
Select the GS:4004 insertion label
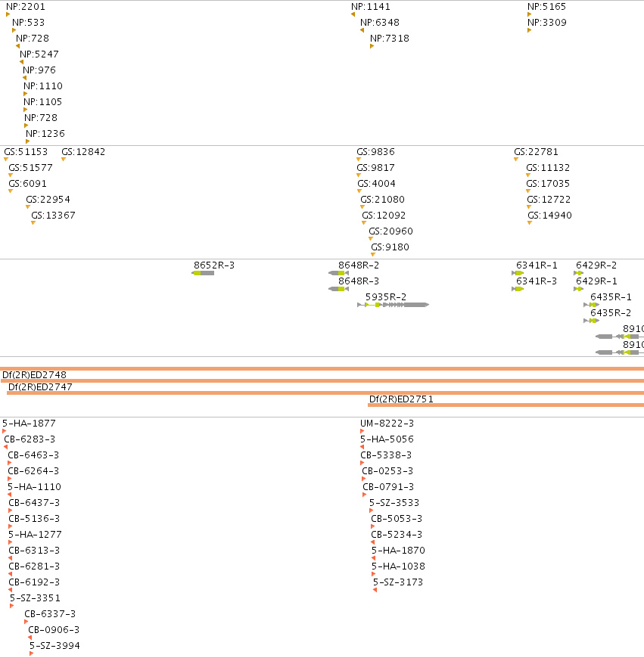coord(377,184)
